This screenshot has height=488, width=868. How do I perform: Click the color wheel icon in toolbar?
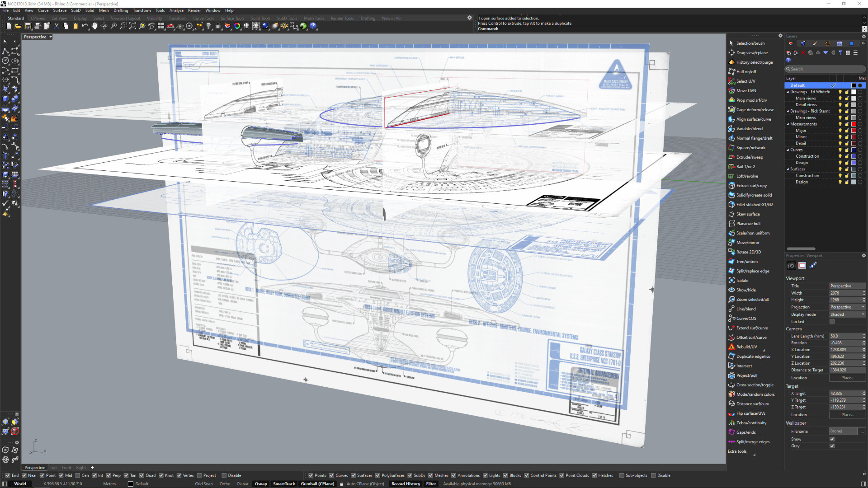point(237,26)
